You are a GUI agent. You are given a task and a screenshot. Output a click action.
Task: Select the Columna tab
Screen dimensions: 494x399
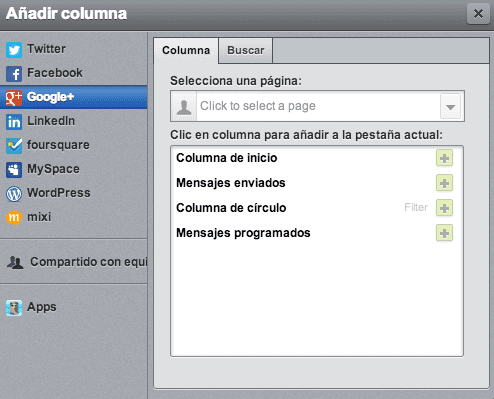tap(186, 50)
